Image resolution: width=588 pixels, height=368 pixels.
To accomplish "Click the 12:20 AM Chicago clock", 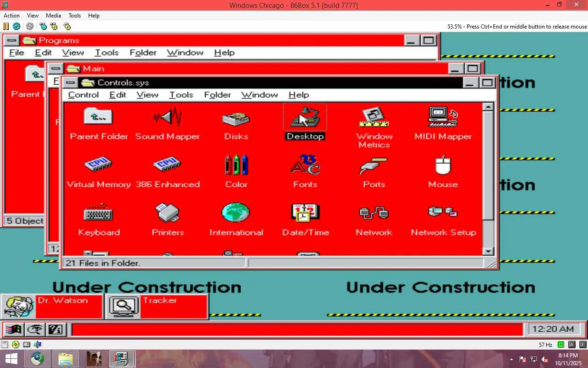I will [554, 329].
